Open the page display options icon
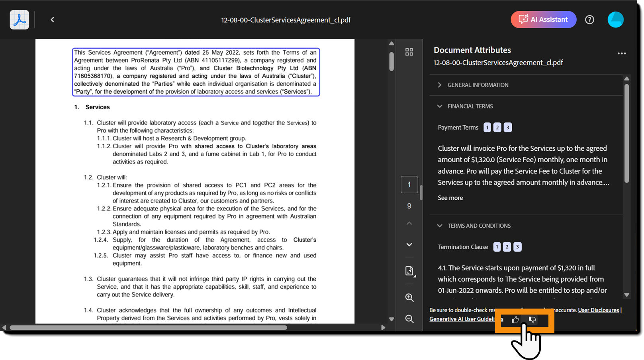644x360 pixels. [x=409, y=271]
